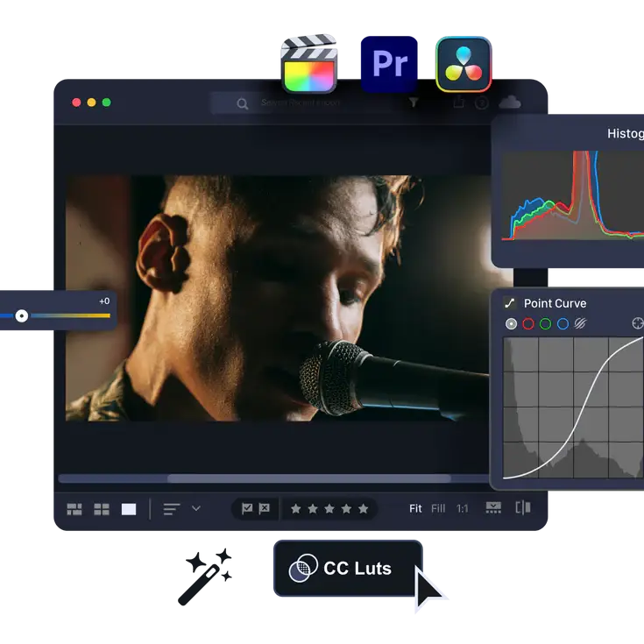The height and width of the screenshot is (644, 644).
Task: Click the magic wand auto-enhance icon
Action: click(x=205, y=577)
